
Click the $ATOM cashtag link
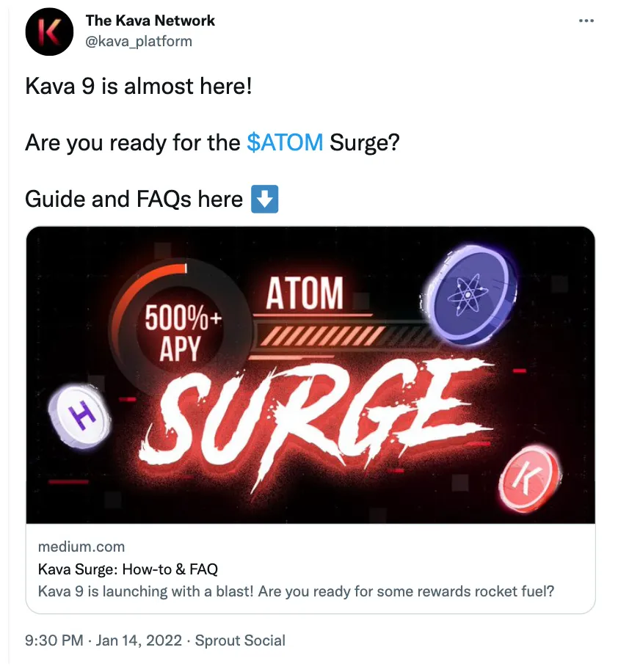click(x=285, y=142)
